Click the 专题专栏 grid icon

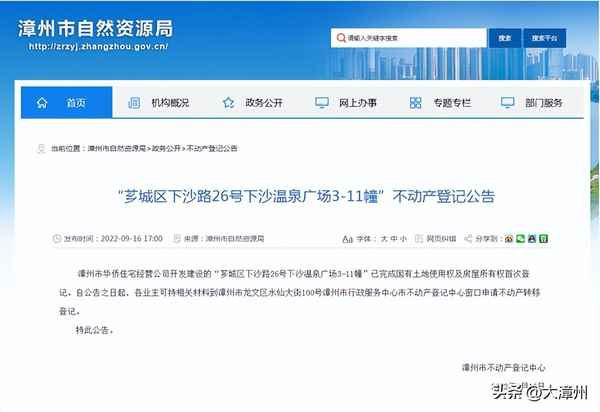[416, 103]
